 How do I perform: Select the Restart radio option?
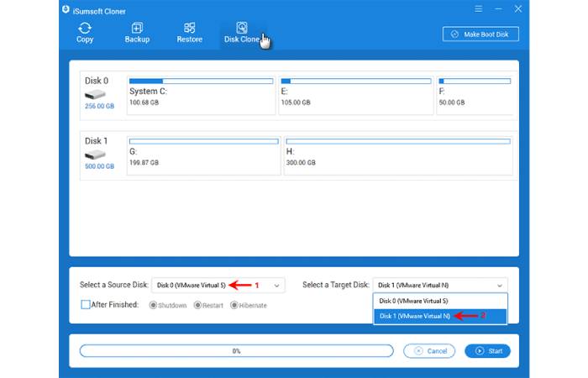pos(197,305)
